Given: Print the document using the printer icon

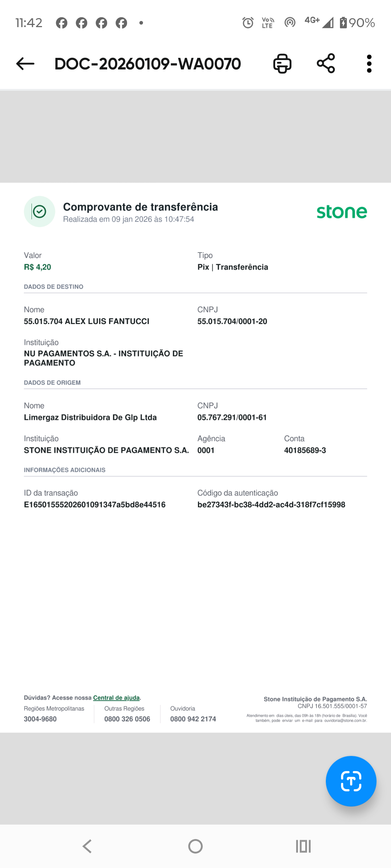Looking at the screenshot, I should pos(282,64).
